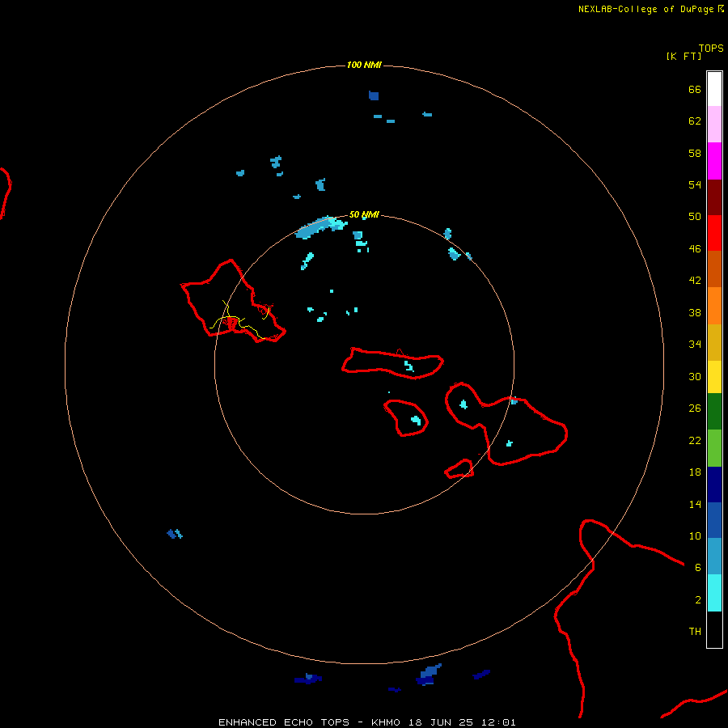Screen dimensions: 728x728
Task: Click the '2' legend value label
Action: [698, 599]
